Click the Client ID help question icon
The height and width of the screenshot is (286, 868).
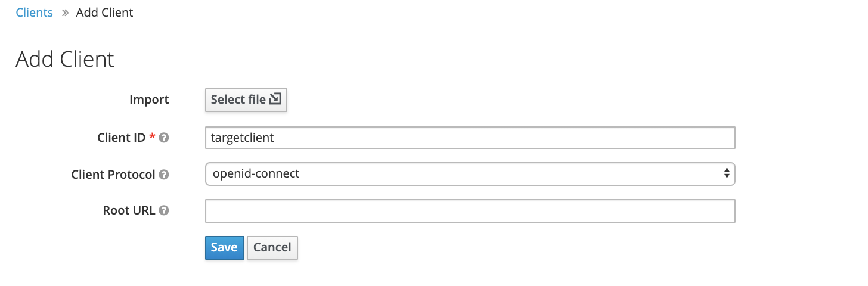pos(164,138)
